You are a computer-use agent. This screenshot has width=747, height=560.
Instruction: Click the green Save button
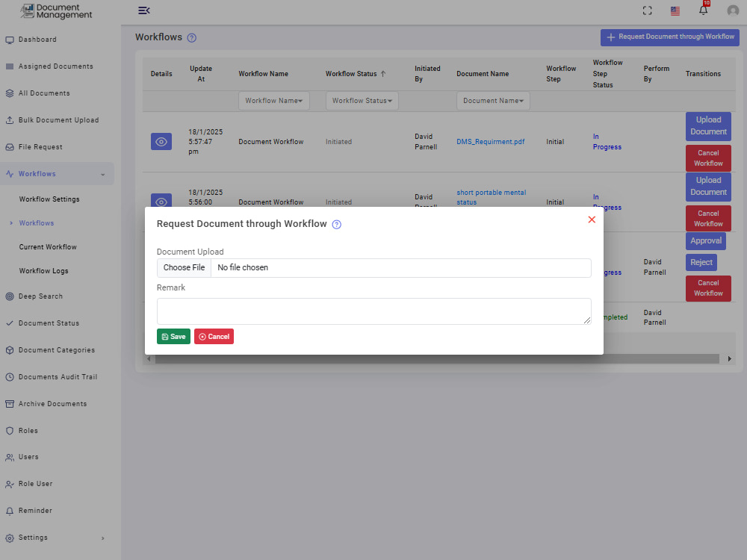(173, 337)
